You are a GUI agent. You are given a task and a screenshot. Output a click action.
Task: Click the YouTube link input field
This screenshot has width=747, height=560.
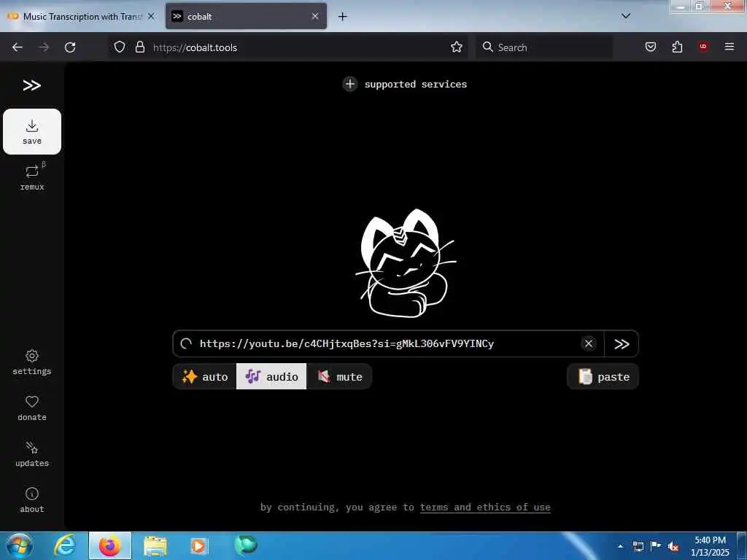[x=388, y=344]
